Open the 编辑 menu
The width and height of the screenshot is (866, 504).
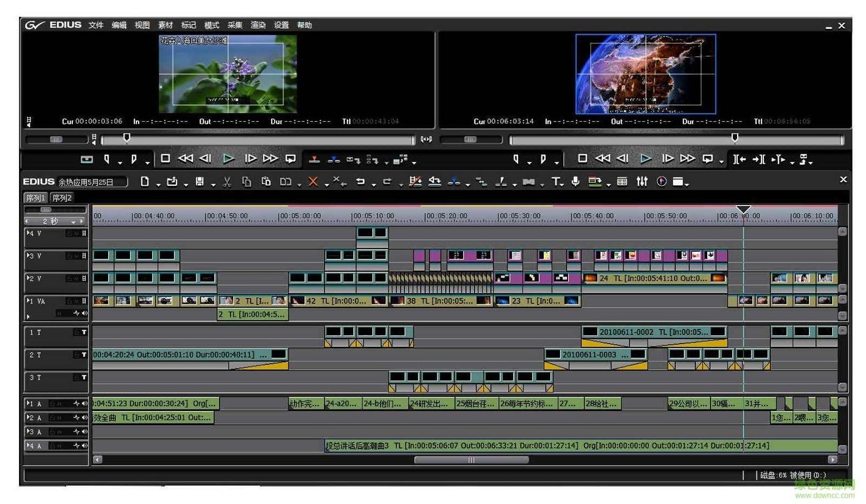click(119, 25)
